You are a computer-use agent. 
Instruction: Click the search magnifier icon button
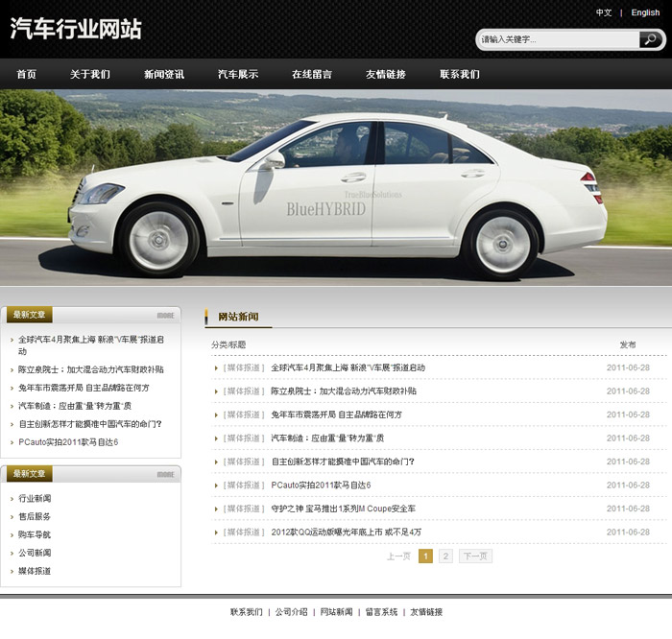click(651, 39)
